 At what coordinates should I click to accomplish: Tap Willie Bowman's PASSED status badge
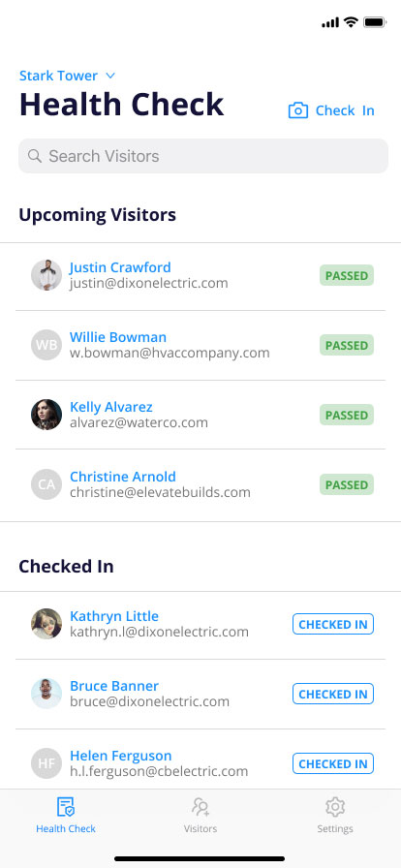pyautogui.click(x=347, y=345)
